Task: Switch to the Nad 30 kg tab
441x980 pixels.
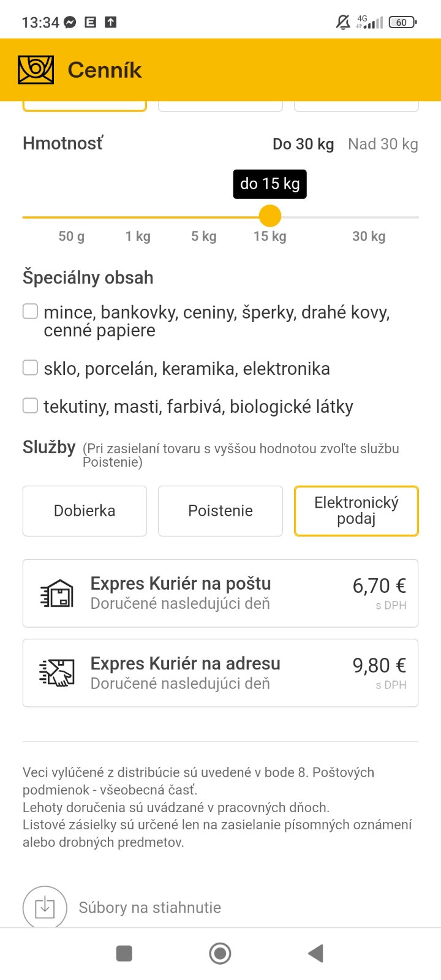Action: 383,144
